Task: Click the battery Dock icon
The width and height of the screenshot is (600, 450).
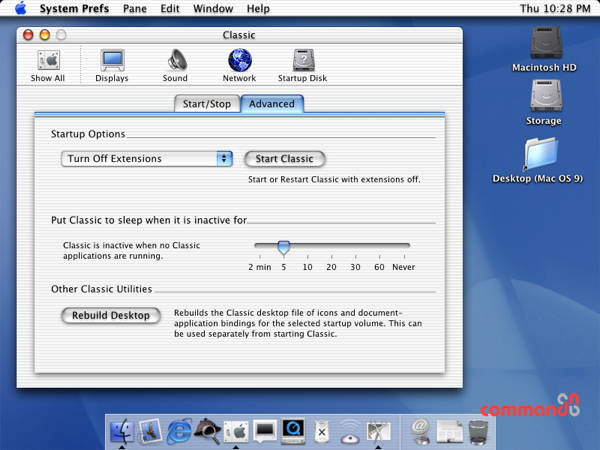Action: (322, 432)
